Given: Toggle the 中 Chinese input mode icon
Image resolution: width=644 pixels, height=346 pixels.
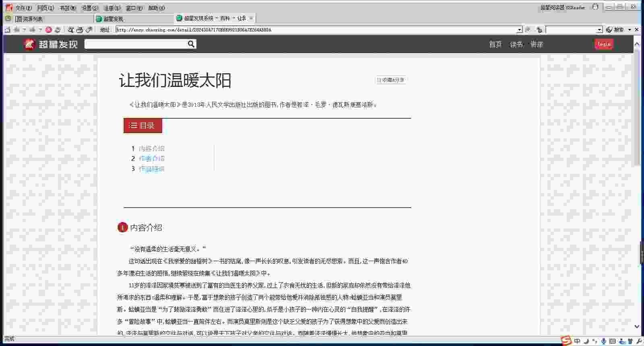Looking at the screenshot, I should click(577, 341).
